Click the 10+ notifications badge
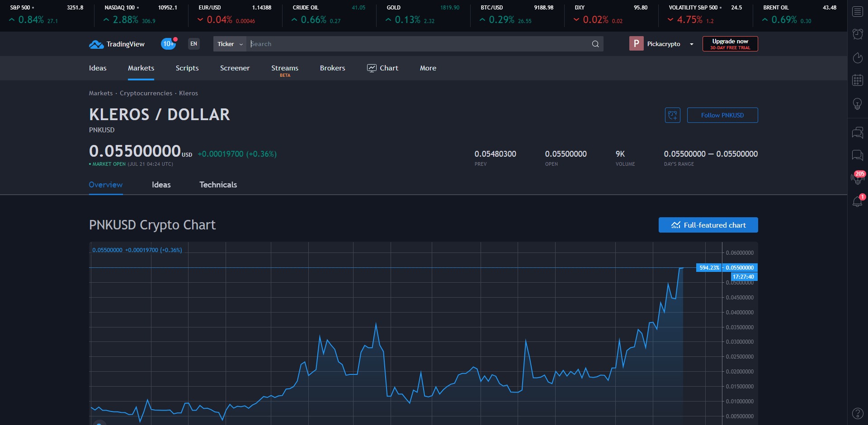Screen dimensions: 868x425 169,44
